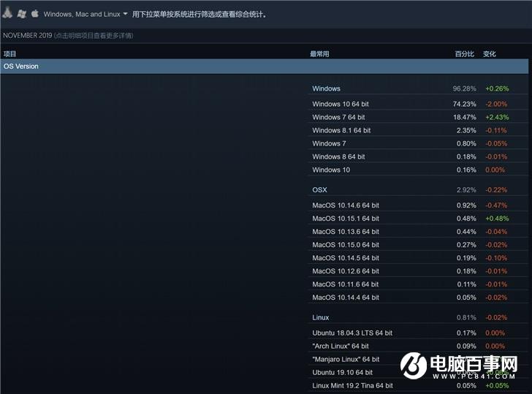Select the MacOS 10.14.6 64 bit row
Image resolution: width=532 pixels, height=394 pixels.
point(418,205)
